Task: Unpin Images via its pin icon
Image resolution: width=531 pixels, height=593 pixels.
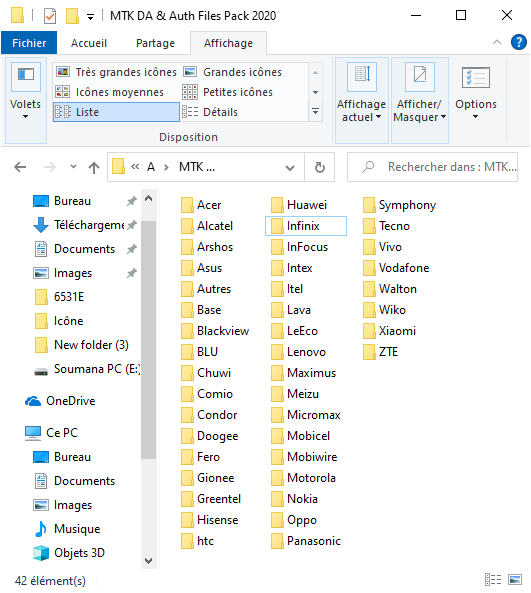Action: [x=132, y=273]
